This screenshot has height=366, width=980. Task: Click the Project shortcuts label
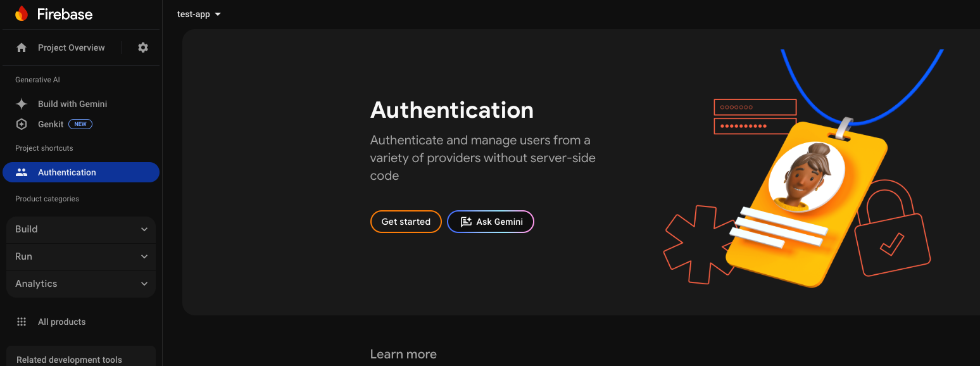pos(44,148)
